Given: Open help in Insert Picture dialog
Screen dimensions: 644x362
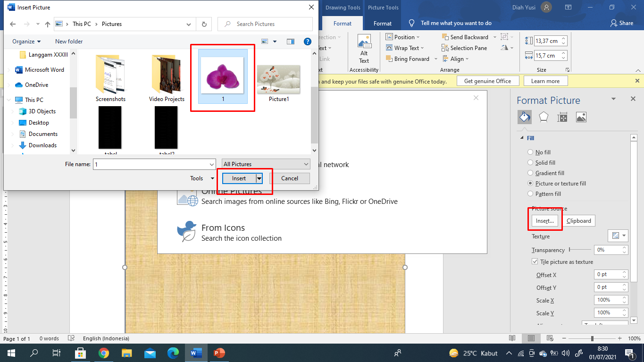Looking at the screenshot, I should coord(308,42).
